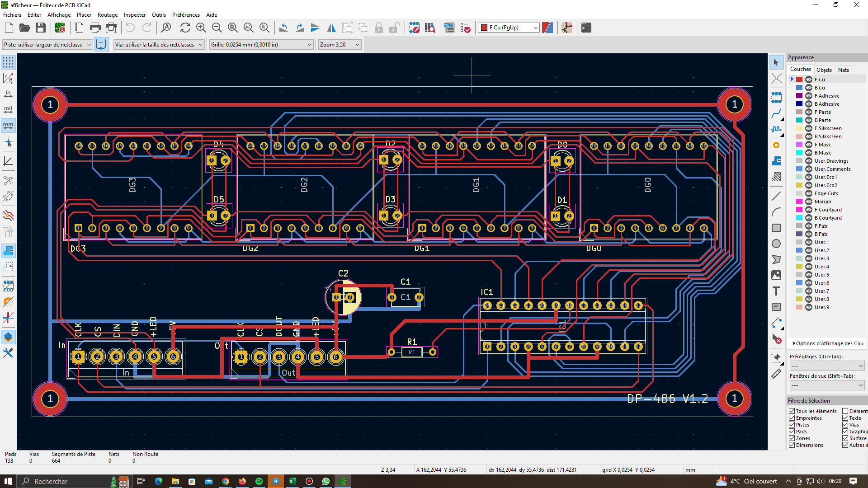Open the scripting console icon
This screenshot has height=488, width=868.
(586, 28)
